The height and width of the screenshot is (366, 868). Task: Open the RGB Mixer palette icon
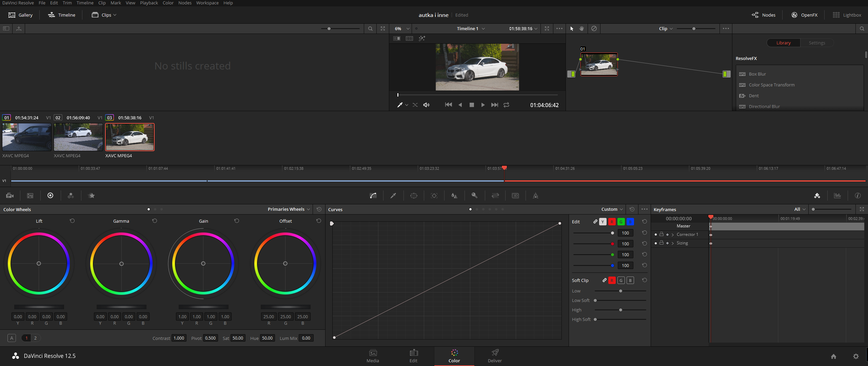(71, 196)
